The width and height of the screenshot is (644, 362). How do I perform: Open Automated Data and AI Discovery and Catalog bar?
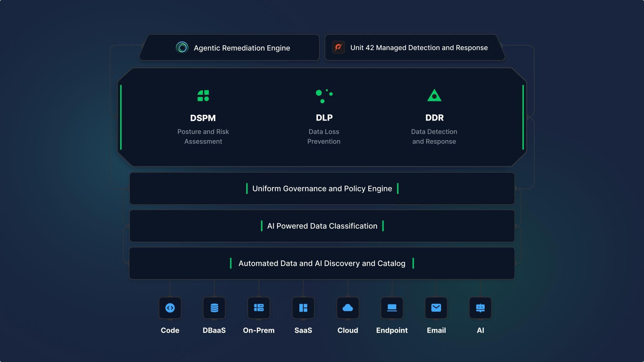322,263
